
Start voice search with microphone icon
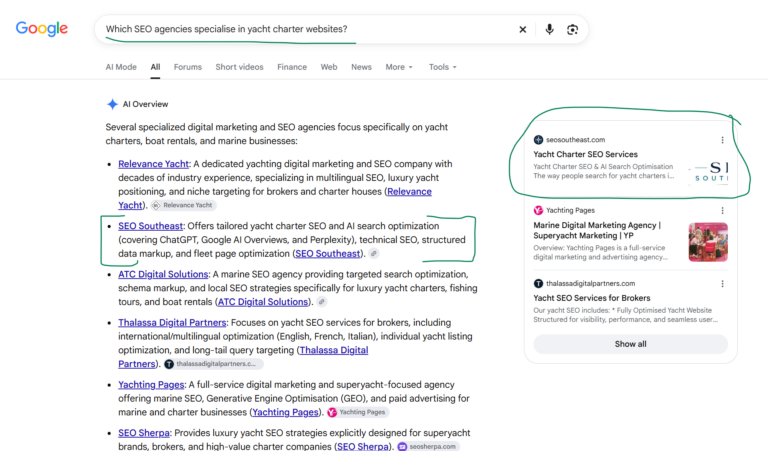point(549,29)
